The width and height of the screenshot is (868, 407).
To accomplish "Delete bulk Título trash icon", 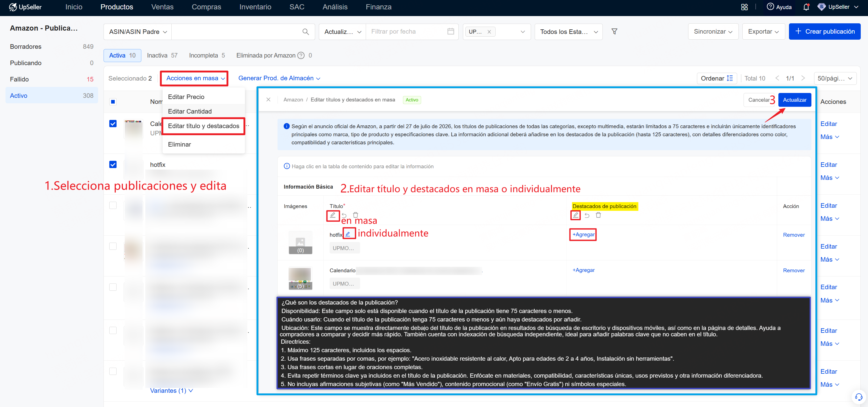I will (355, 215).
